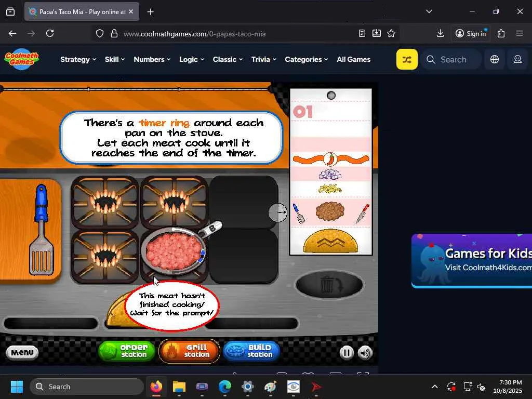The width and height of the screenshot is (532, 399).
Task: Select the Papa's Taco Mia tab
Action: tap(82, 11)
